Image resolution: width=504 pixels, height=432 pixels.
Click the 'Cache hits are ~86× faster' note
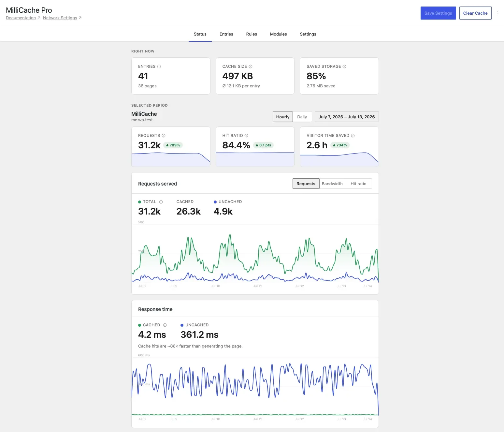tap(190, 346)
